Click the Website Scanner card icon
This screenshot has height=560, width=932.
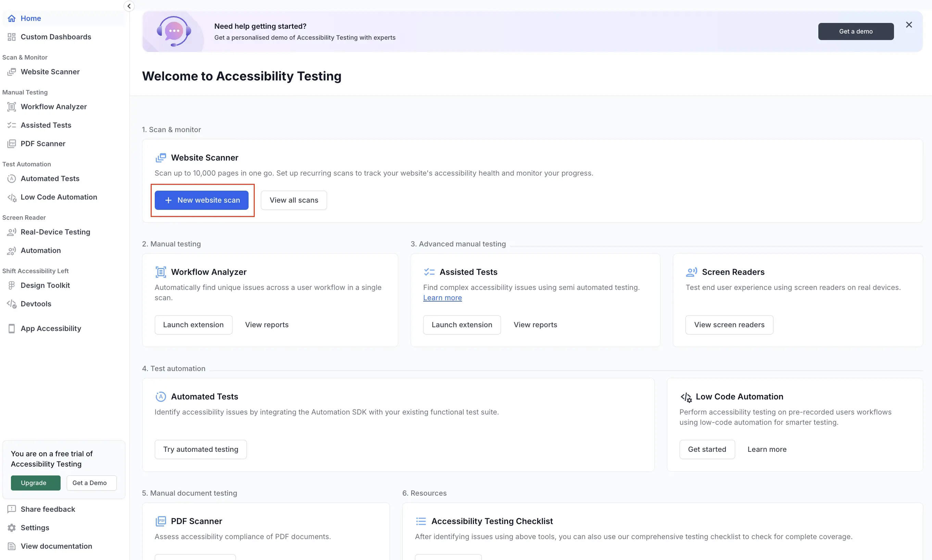161,158
